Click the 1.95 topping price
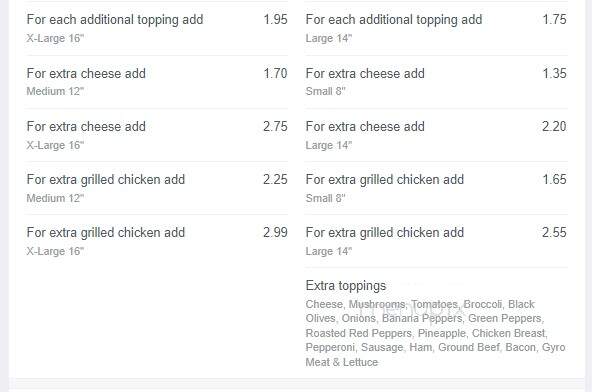Screen dimensions: 592x392 (x=276, y=20)
